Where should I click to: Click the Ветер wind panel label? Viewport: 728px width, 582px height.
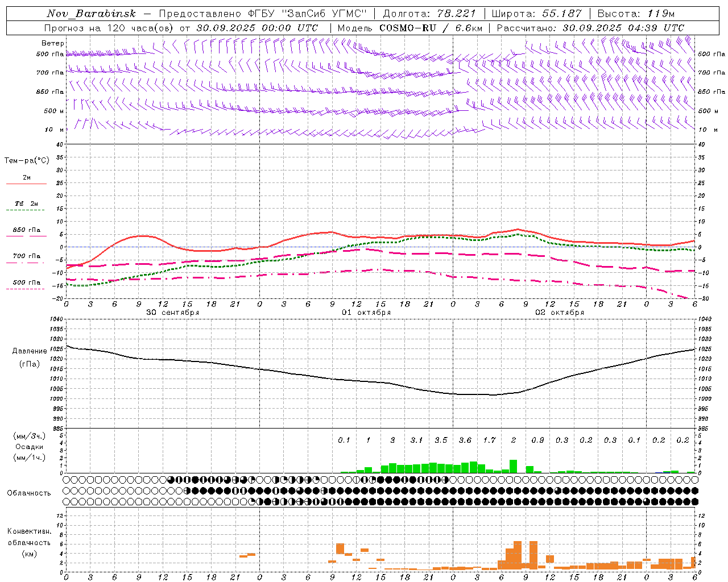[x=52, y=43]
